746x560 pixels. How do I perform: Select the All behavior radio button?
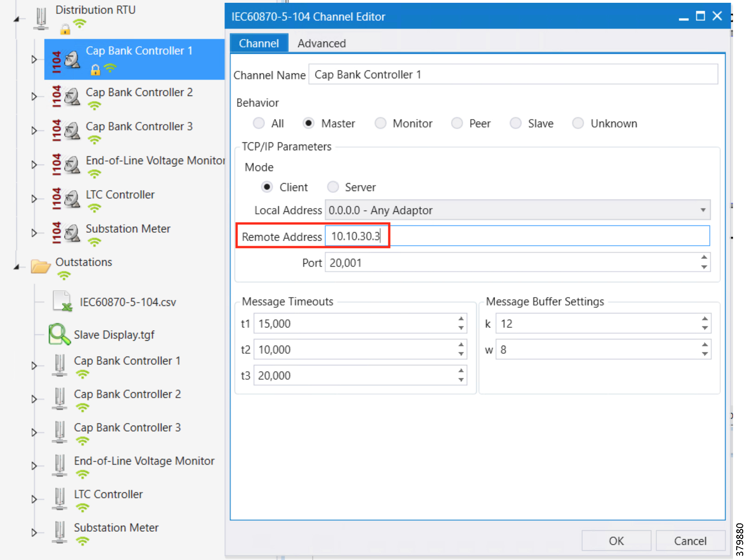[259, 123]
